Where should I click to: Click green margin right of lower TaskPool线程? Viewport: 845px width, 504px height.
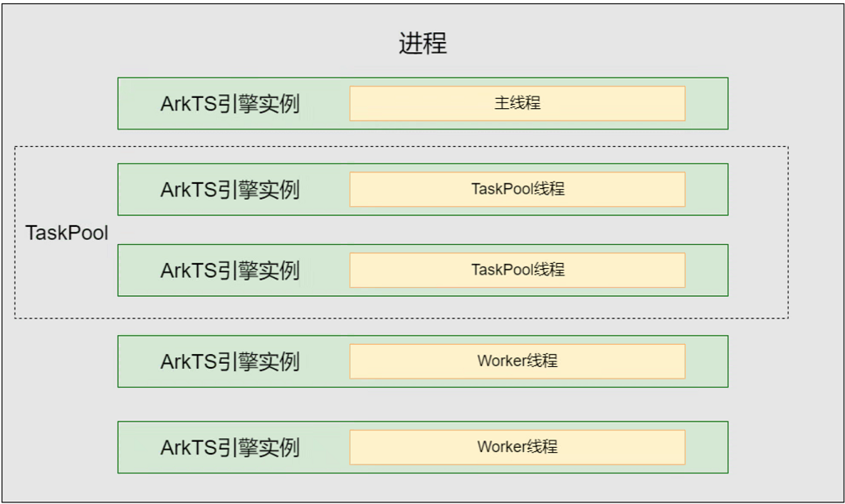pyautogui.click(x=706, y=270)
